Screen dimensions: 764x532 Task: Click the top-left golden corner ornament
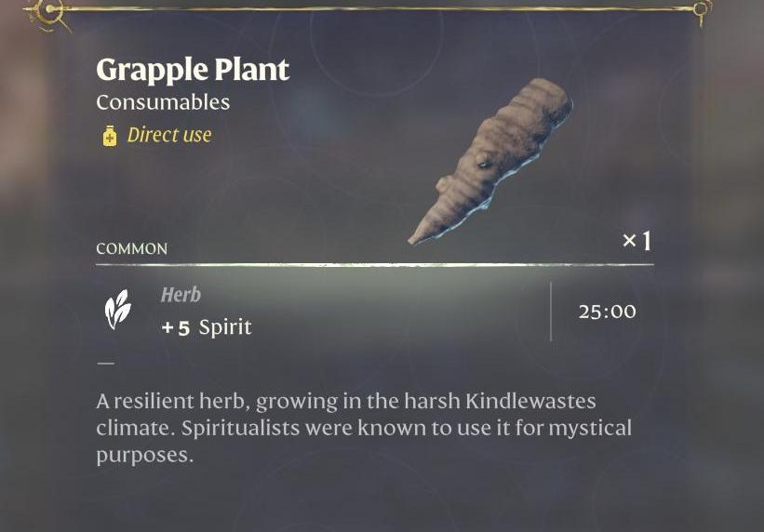48,12
